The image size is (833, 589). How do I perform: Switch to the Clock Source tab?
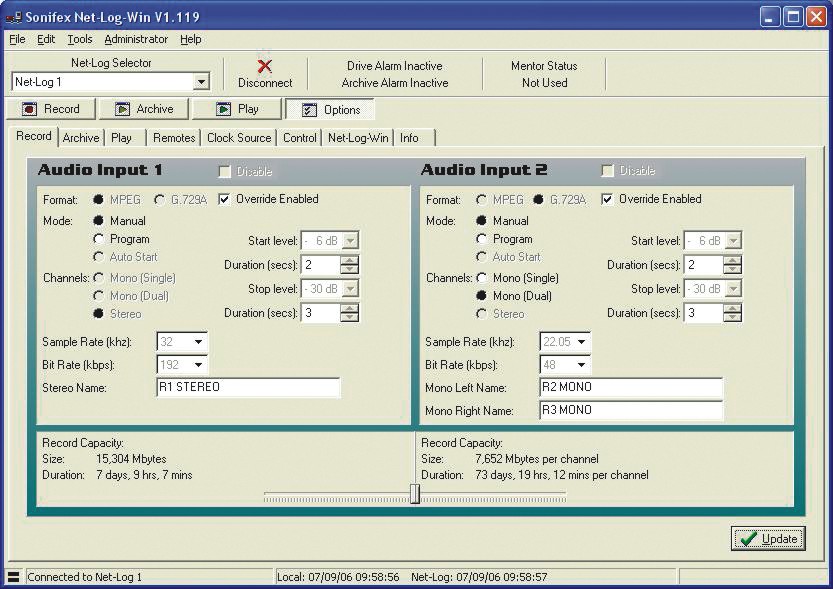point(239,138)
